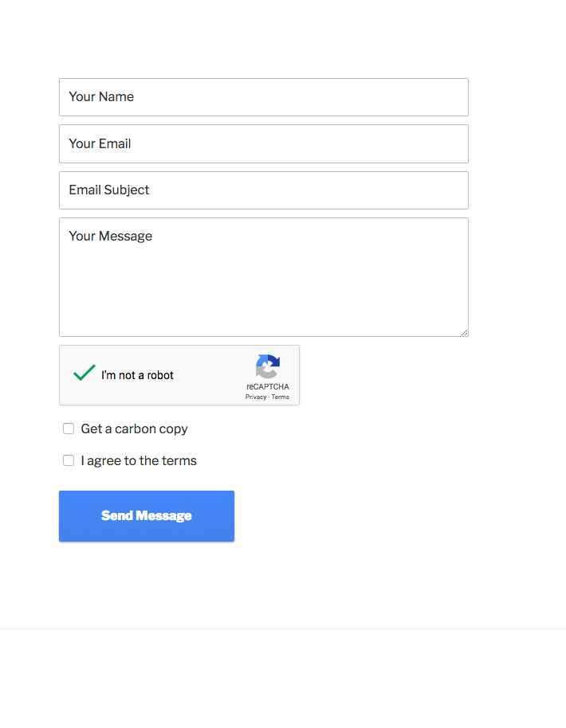Viewport: 566px width, 728px height.
Task: Grab the message box resize handle
Action: 464,332
